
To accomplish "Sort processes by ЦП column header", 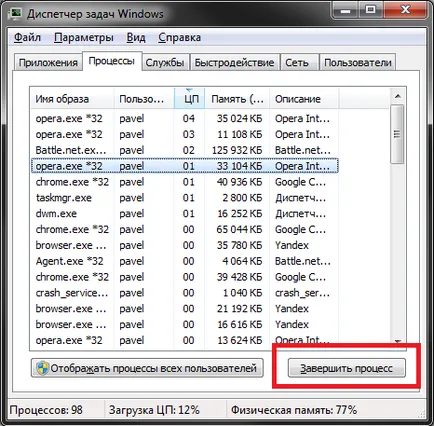I will click(x=189, y=99).
